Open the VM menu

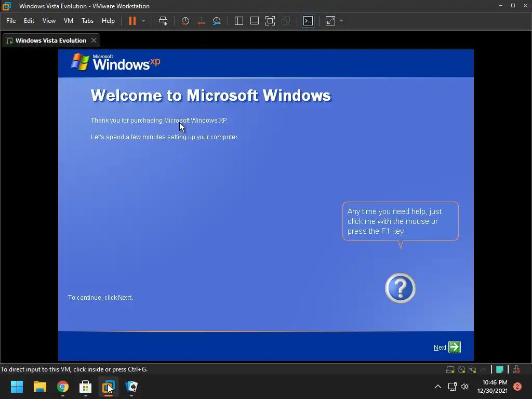[x=69, y=21]
